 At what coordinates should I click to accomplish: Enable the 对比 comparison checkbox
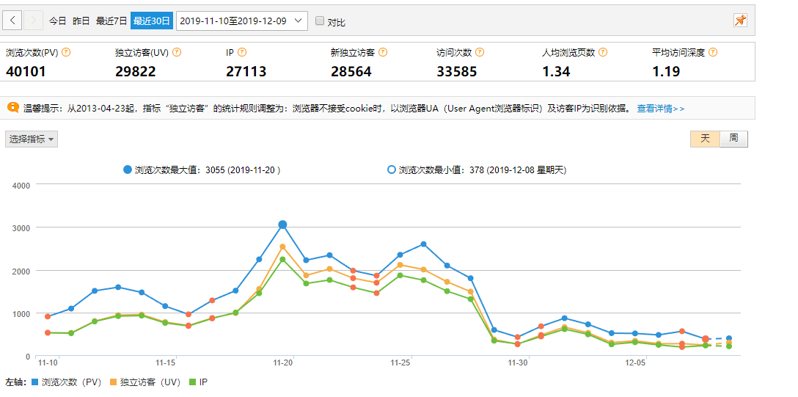point(320,21)
